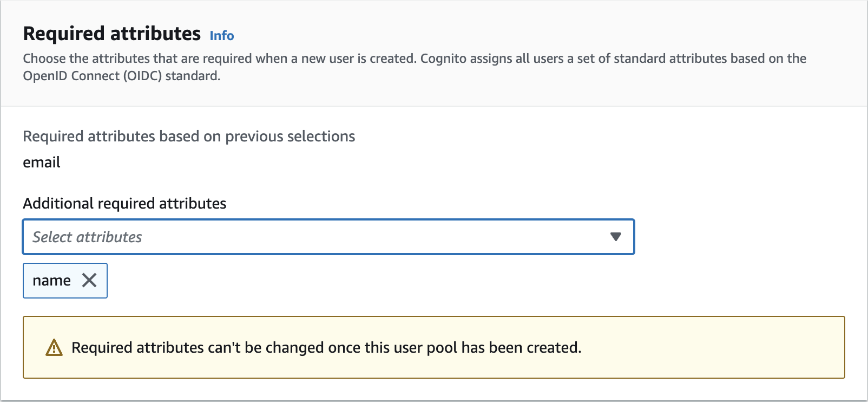868x402 pixels.
Task: Click the warning message about user pool
Action: pyautogui.click(x=326, y=347)
